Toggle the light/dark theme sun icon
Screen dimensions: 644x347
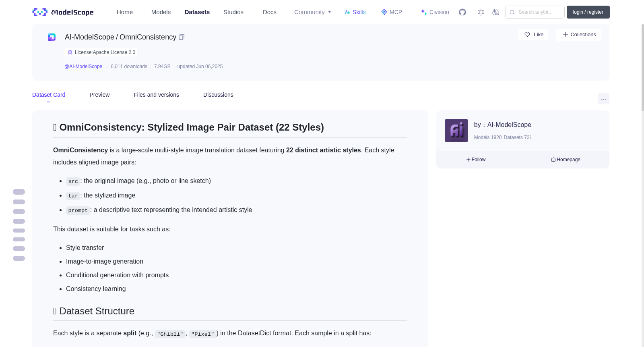pos(481,12)
